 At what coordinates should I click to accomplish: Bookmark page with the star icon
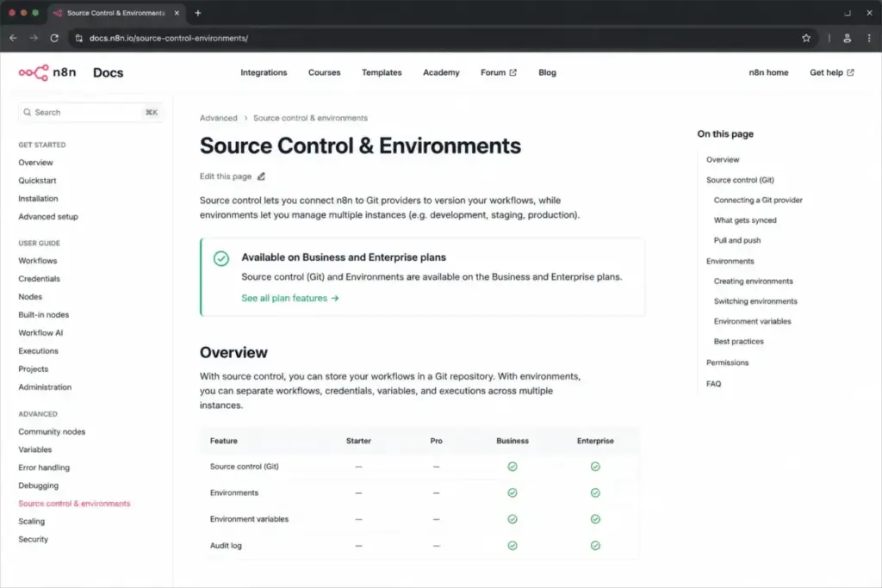[x=806, y=38]
